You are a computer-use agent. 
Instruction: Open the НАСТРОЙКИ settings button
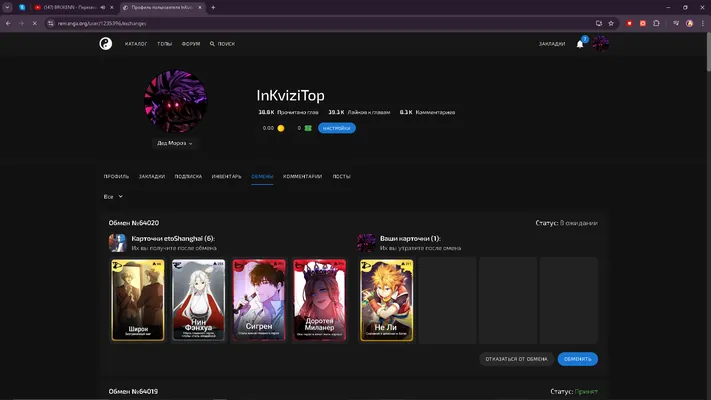point(337,128)
